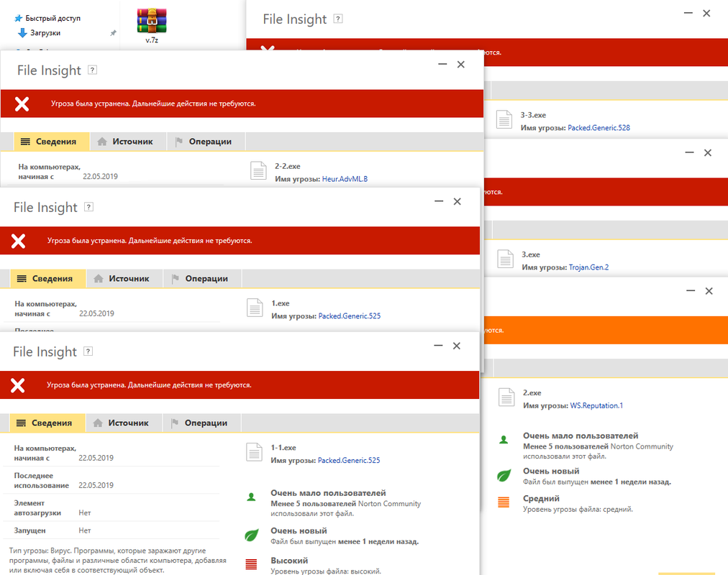Open Packed.Generic.525 link for 1.exe
This screenshot has height=575, width=728.
350,316
